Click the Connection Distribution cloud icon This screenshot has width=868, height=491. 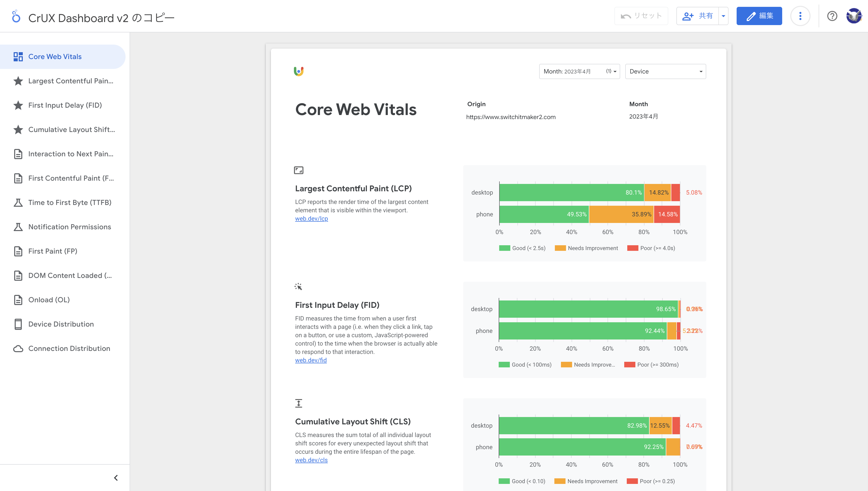tap(17, 348)
